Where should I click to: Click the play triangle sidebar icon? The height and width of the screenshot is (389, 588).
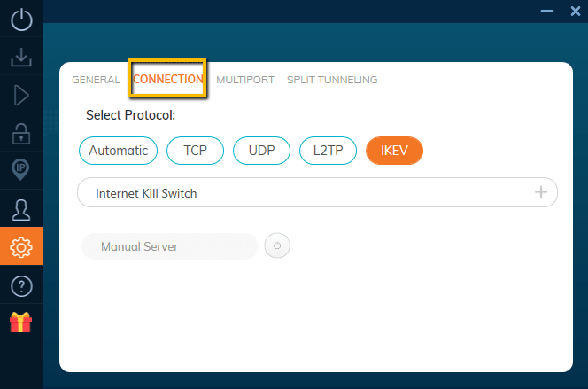coord(21,96)
